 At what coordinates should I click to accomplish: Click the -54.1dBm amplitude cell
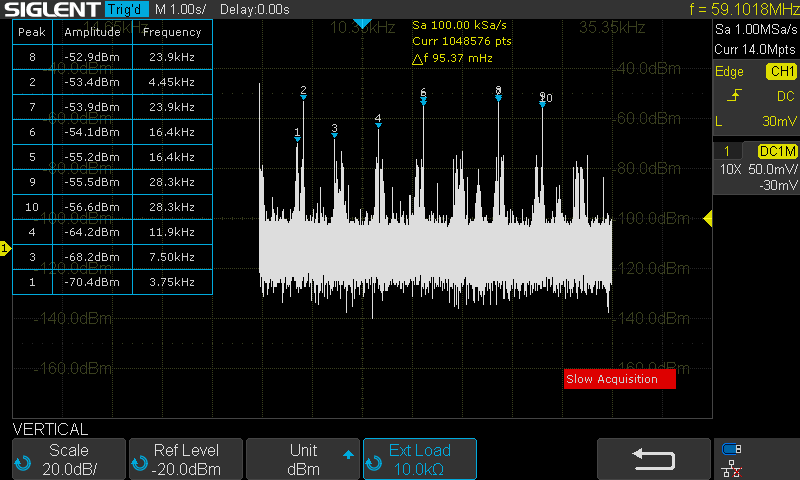point(92,132)
